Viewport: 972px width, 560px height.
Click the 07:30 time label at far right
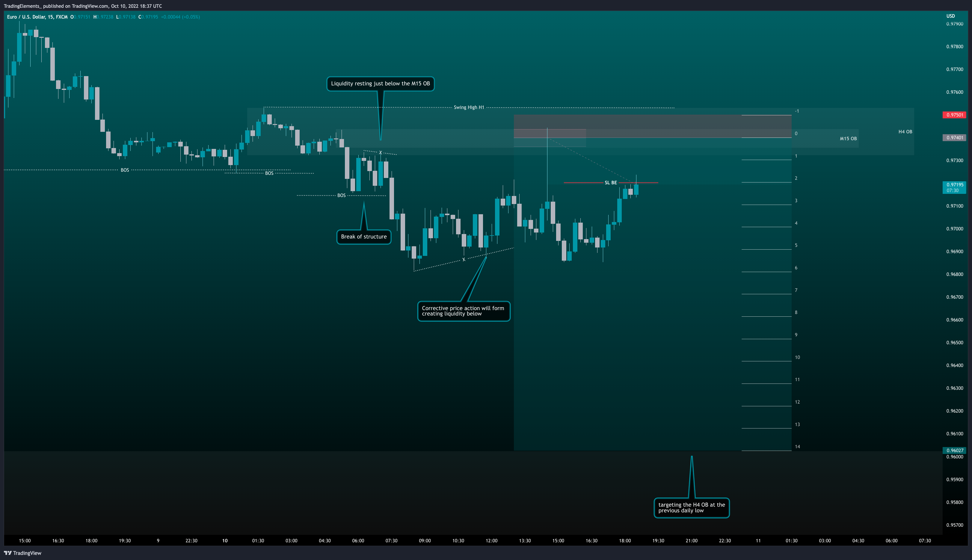[925, 541]
